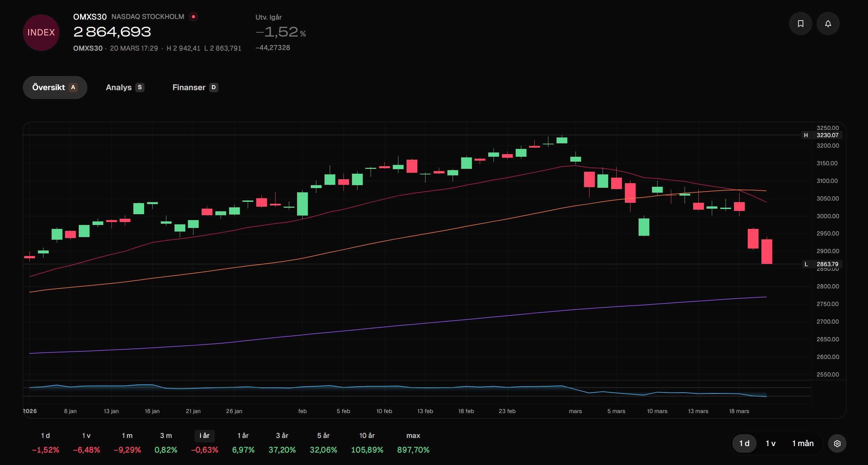Click the red live status dot

193,17
